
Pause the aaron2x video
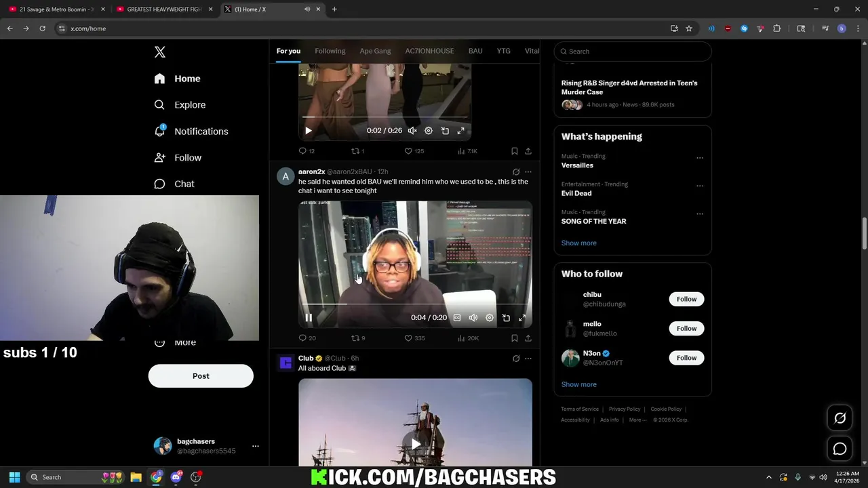309,318
